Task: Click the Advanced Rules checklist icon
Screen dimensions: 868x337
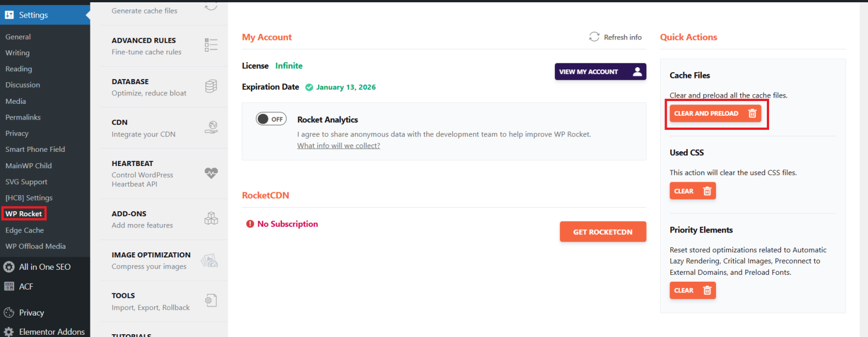Action: pyautogui.click(x=211, y=45)
